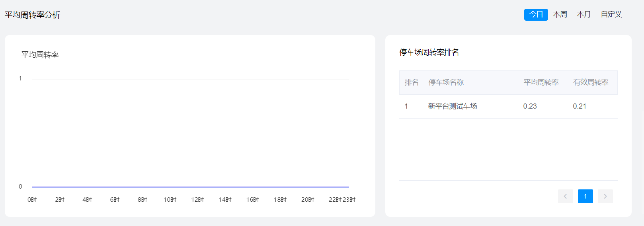Switch to the 本月 tab
The height and width of the screenshot is (226, 644).
tap(584, 15)
